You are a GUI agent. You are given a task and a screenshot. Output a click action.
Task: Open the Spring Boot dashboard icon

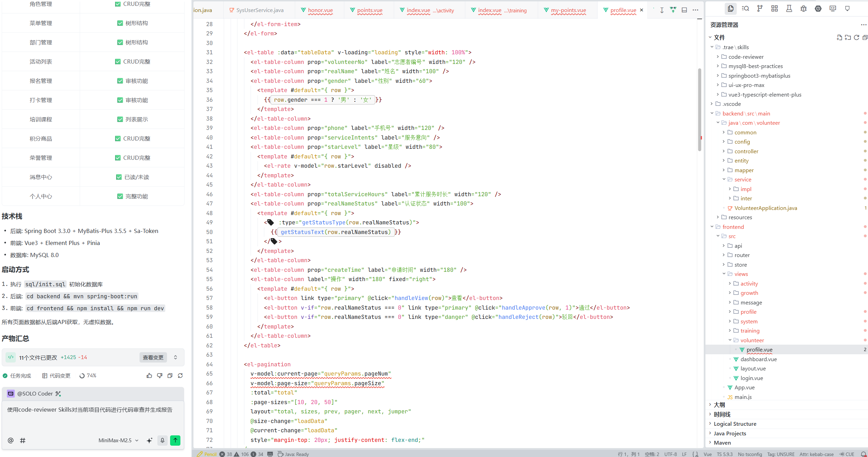coord(818,9)
